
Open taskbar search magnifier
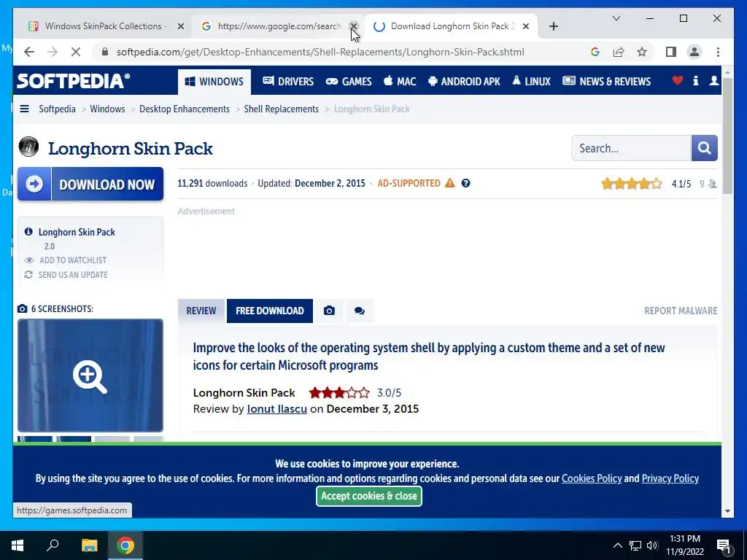53,545
